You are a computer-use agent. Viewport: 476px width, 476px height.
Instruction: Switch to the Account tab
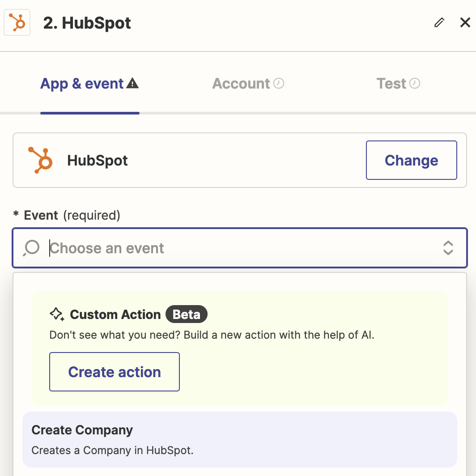click(241, 84)
